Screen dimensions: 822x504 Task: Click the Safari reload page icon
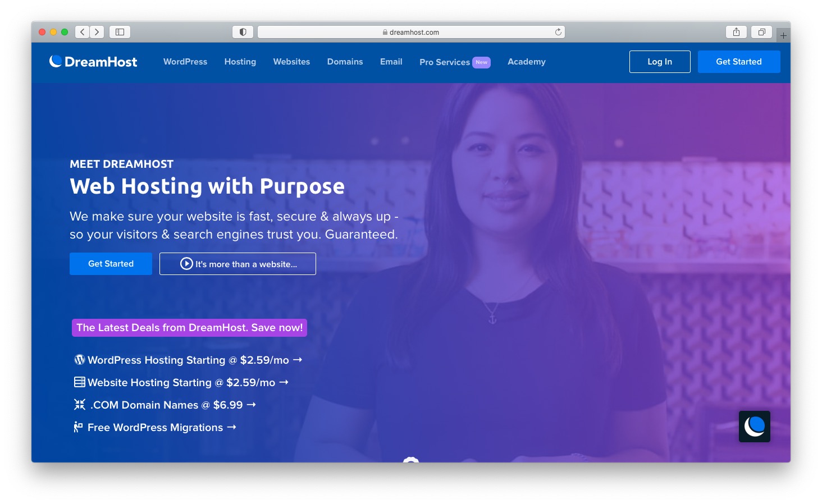558,32
